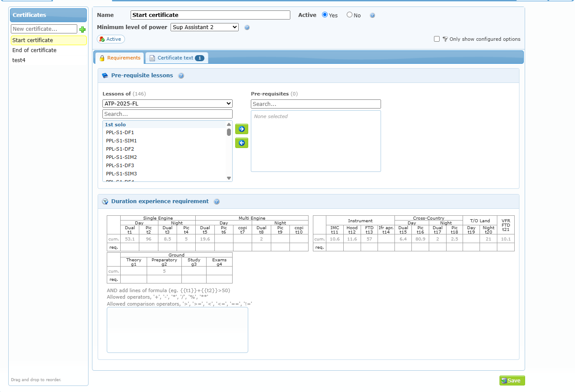Select End of certificate in the list
Image resolution: width=575 pixels, height=392 pixels.
point(49,50)
